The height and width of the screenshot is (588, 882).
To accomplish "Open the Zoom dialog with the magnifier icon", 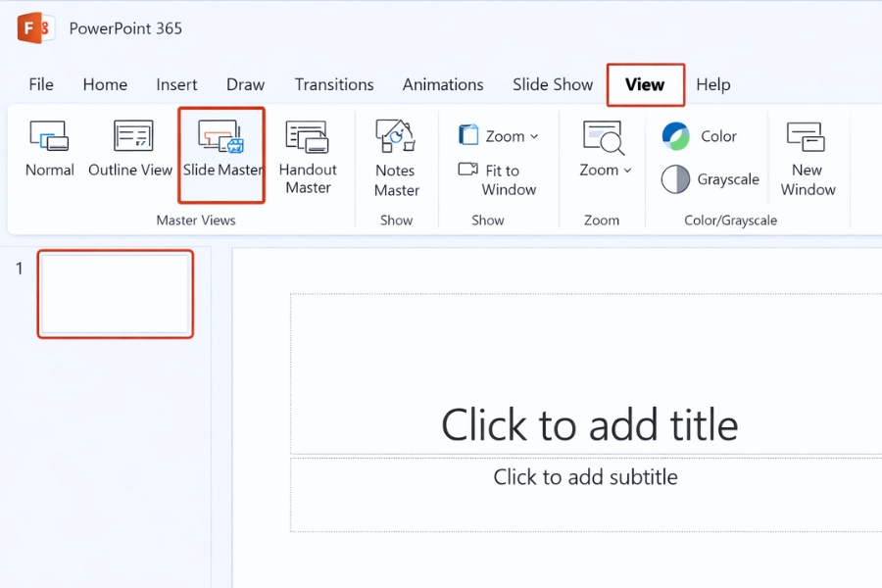I will click(x=602, y=147).
